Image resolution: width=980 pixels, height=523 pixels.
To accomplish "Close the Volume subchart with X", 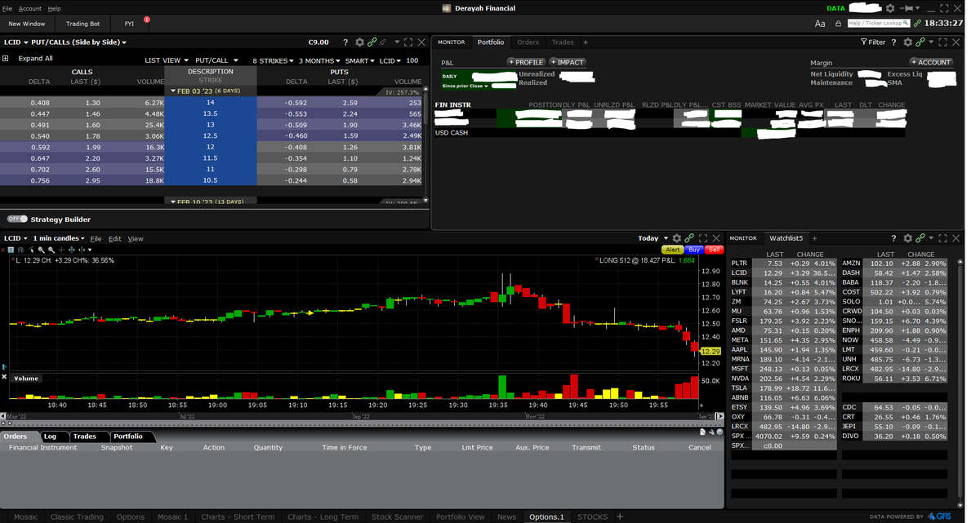I will click(x=4, y=377).
